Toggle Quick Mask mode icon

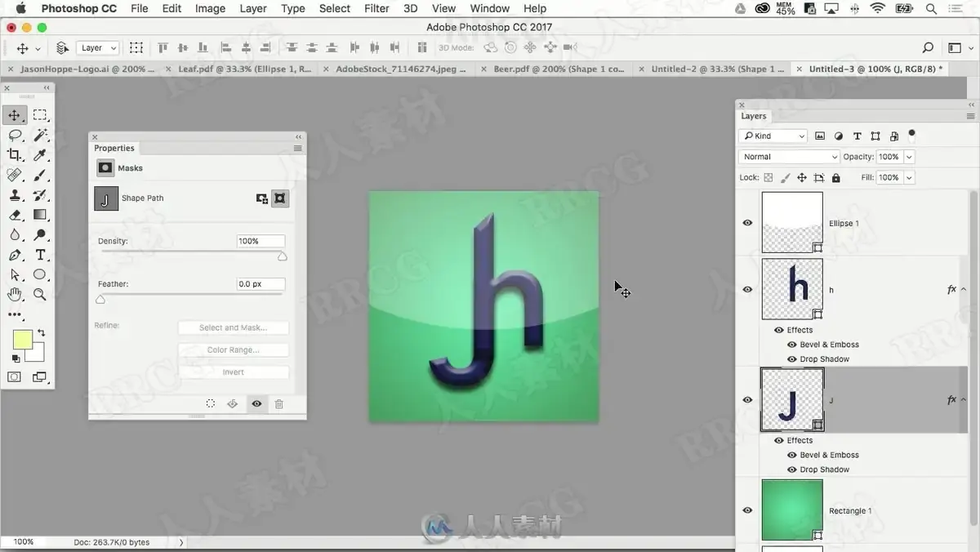(15, 377)
